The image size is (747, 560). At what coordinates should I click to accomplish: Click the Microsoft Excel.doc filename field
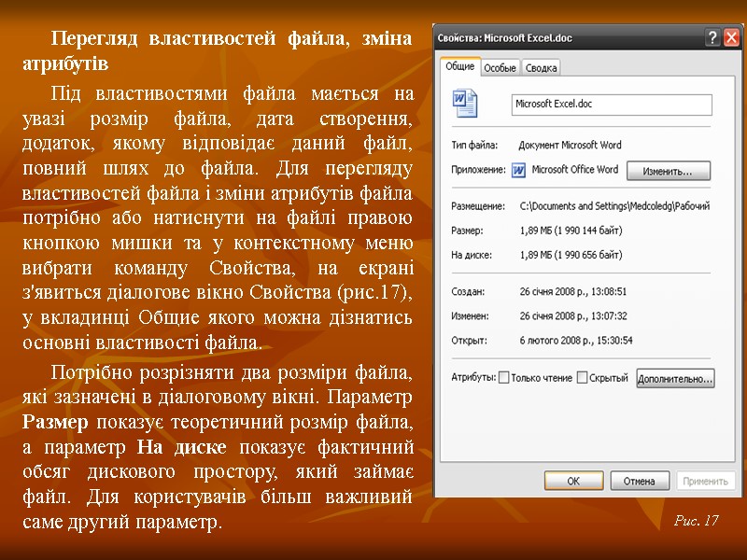coord(612,104)
